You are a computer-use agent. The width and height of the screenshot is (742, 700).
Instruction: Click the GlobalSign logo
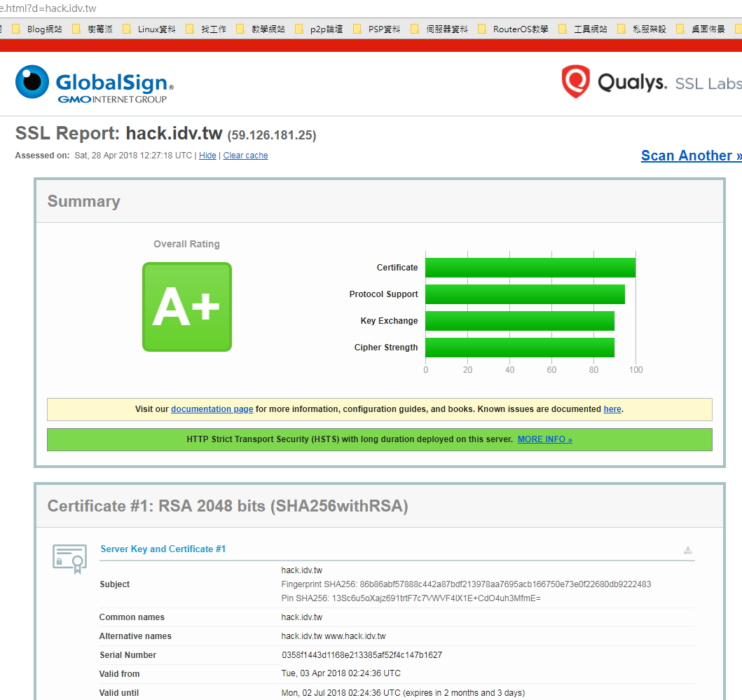pos(95,84)
